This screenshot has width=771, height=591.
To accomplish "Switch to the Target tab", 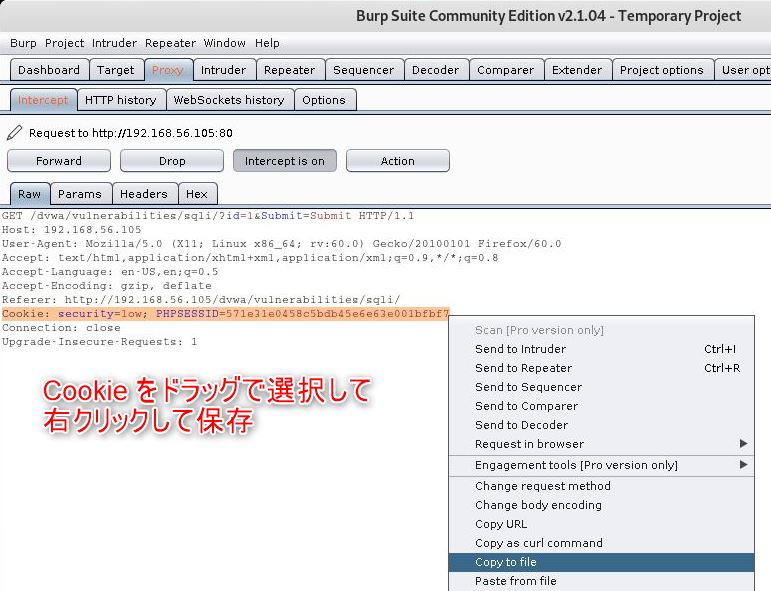I will [116, 70].
